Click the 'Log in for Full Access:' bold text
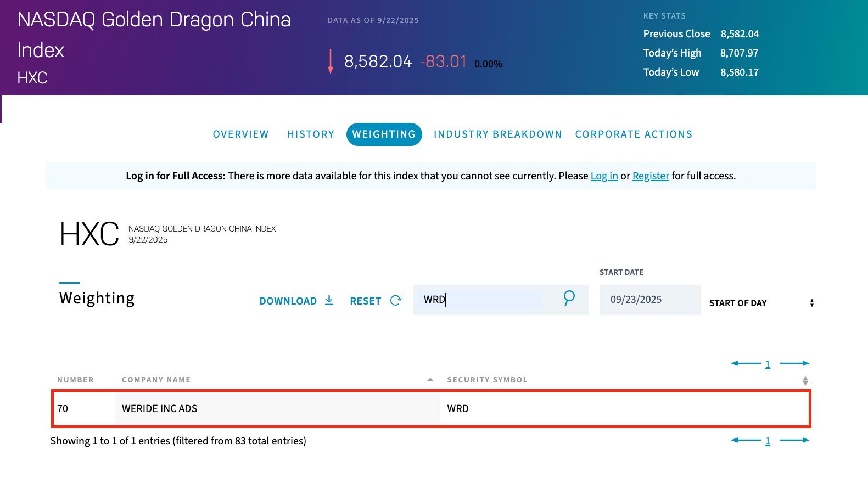868x501 pixels. coord(176,176)
